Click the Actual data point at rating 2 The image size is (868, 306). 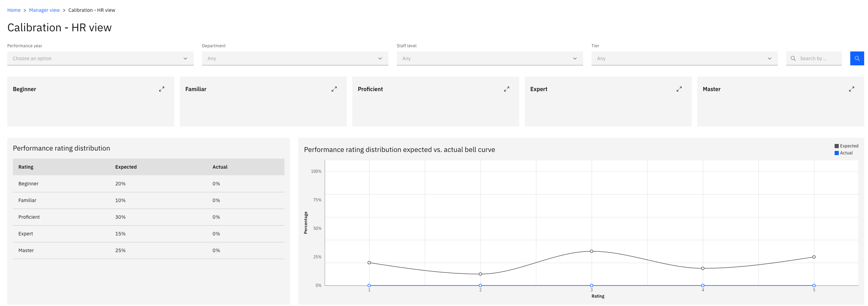[x=480, y=285]
